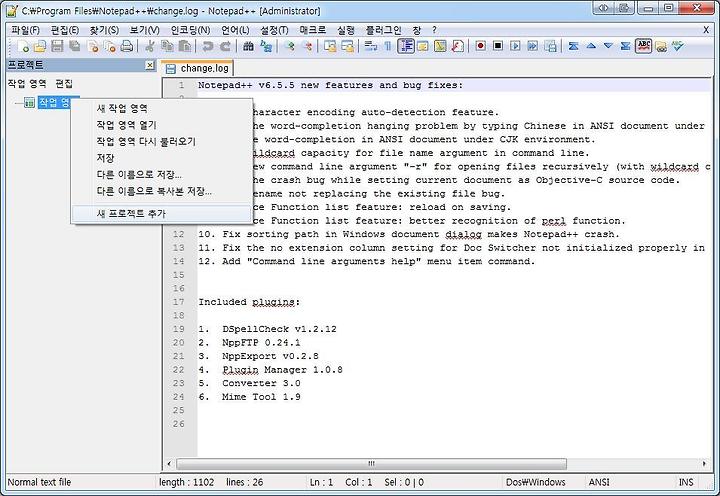Screen dimensions: 720x496
Task: Click the blue down triangle icon
Action: [608, 46]
